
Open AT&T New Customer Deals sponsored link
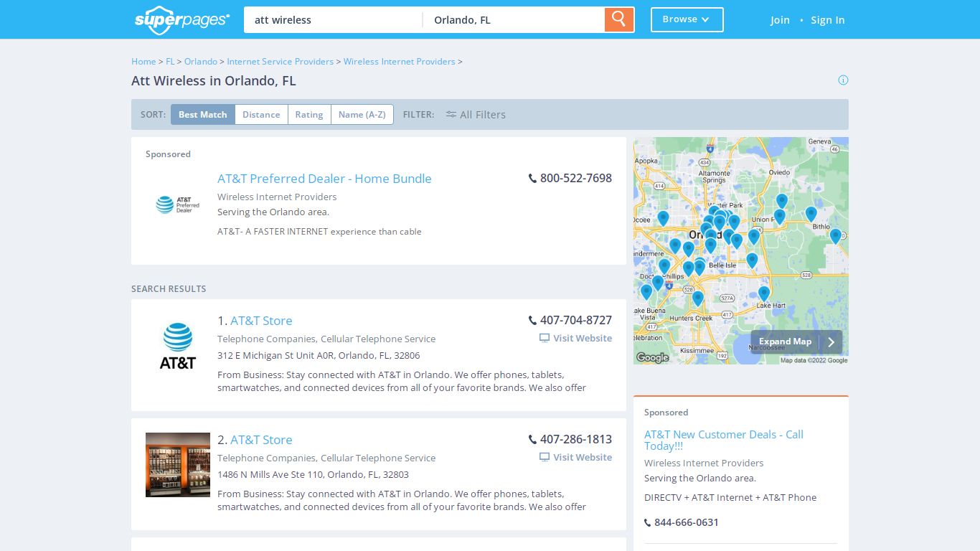(724, 440)
